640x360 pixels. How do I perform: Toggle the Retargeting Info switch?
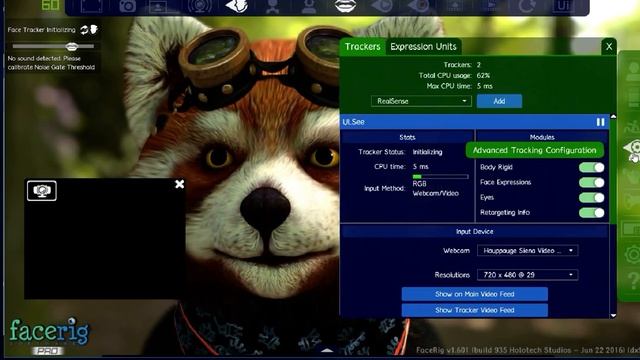pos(591,213)
